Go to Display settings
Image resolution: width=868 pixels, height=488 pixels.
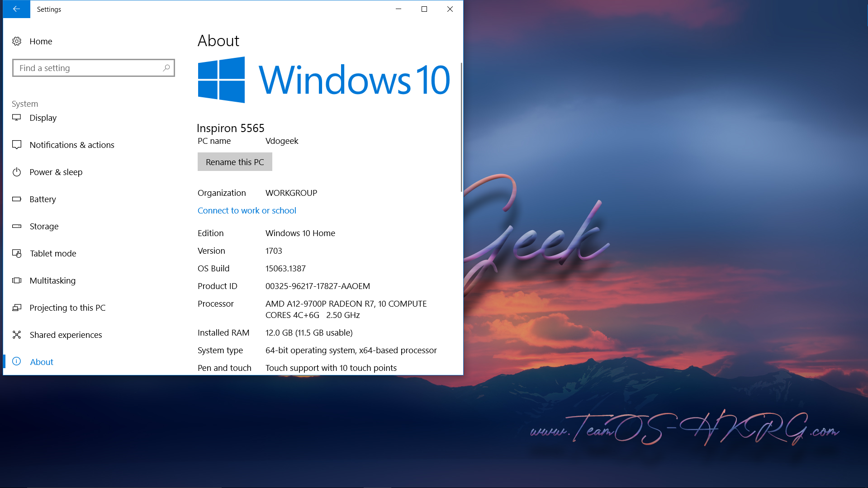coord(43,118)
